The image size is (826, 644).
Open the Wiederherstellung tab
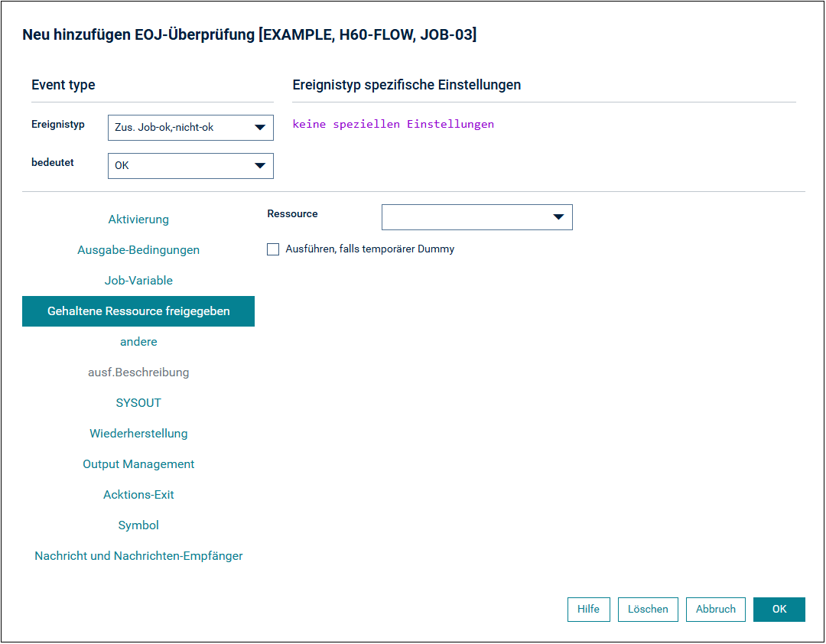point(138,433)
